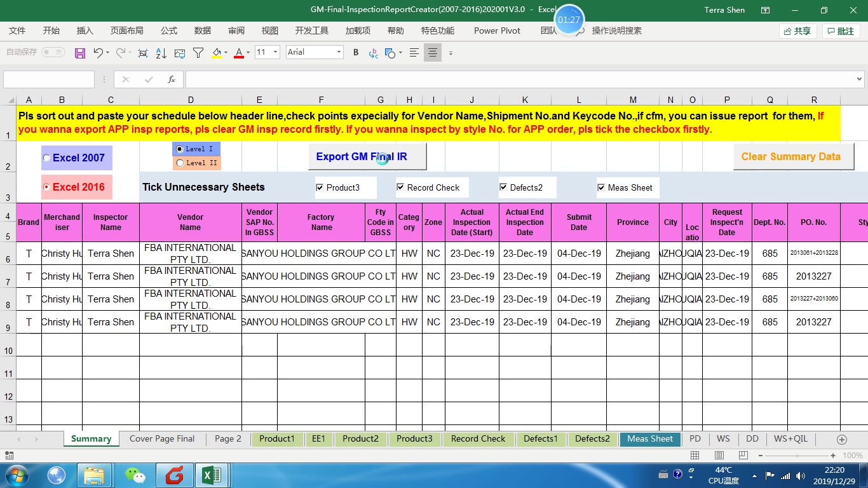Open the Arial font name dropdown
Screen dimensions: 868x488
(340, 52)
